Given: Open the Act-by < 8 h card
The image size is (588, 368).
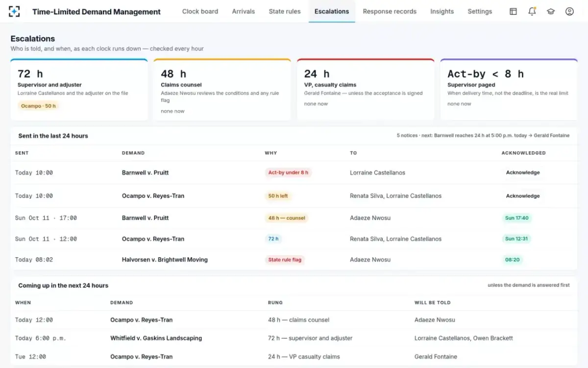Looking at the screenshot, I should coord(509,90).
